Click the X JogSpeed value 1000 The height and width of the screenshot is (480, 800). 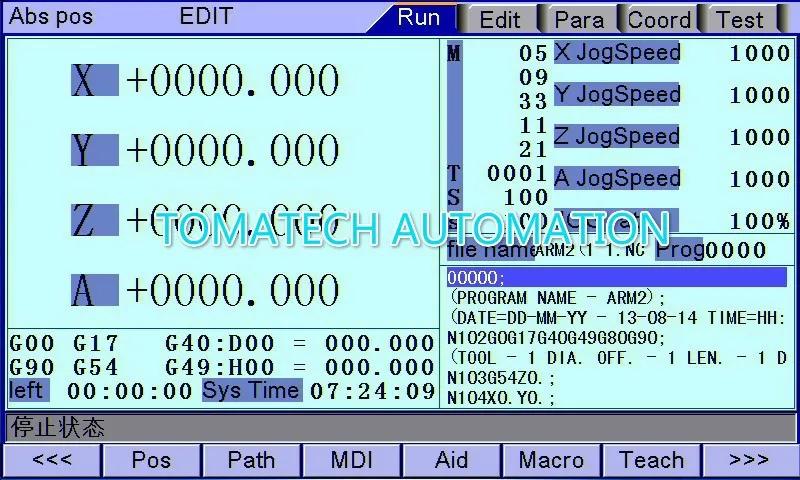click(x=760, y=53)
